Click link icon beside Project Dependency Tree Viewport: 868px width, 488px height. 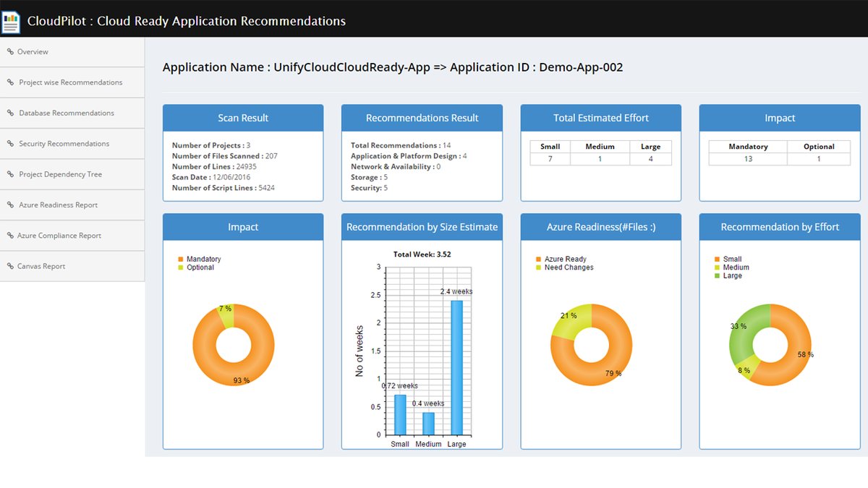click(x=10, y=174)
